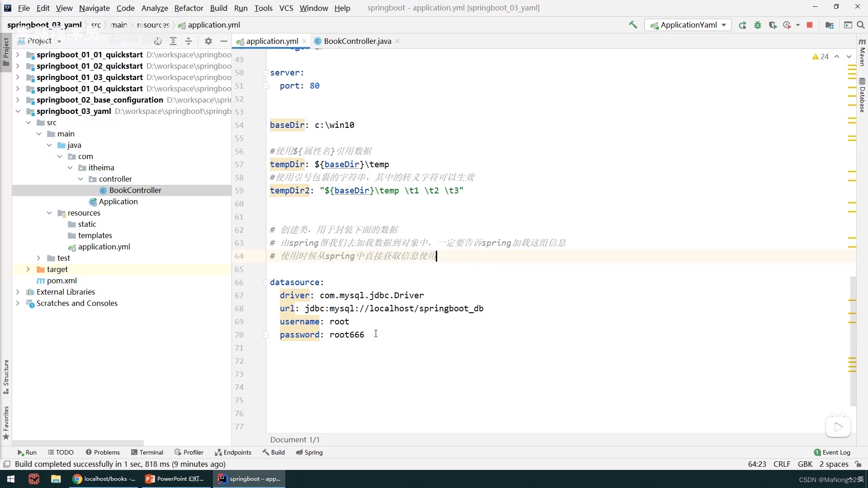The width and height of the screenshot is (868, 488).
Task: Open the Profiler tool window
Action: (x=189, y=452)
